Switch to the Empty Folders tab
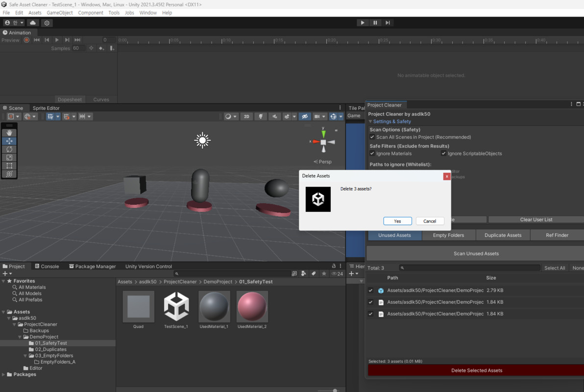Viewport: 584px width, 392px height. coord(448,235)
